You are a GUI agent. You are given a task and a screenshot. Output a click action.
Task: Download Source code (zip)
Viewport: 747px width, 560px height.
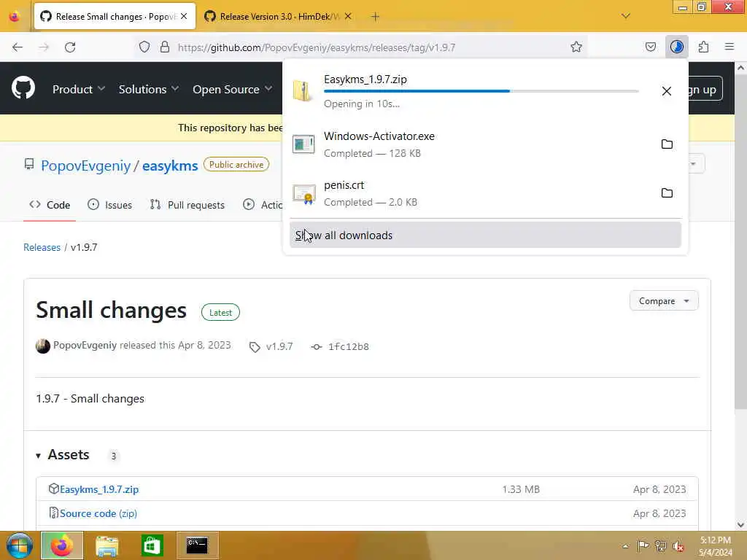point(98,513)
